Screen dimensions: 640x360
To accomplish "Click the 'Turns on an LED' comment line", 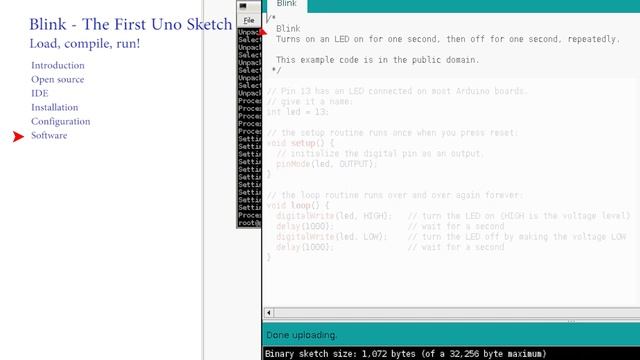I will tap(448, 39).
